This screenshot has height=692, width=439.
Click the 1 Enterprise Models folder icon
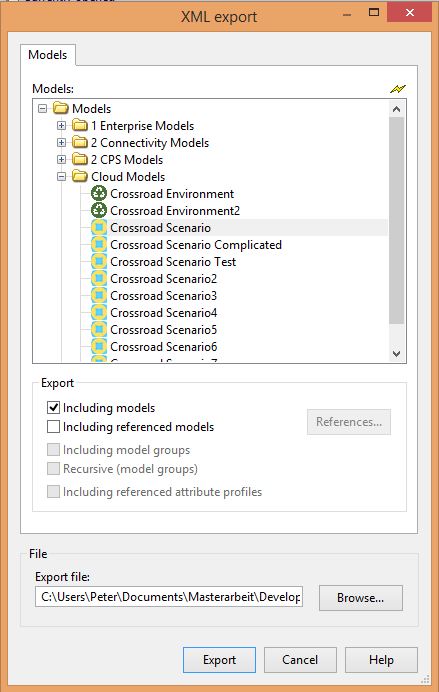[80, 126]
